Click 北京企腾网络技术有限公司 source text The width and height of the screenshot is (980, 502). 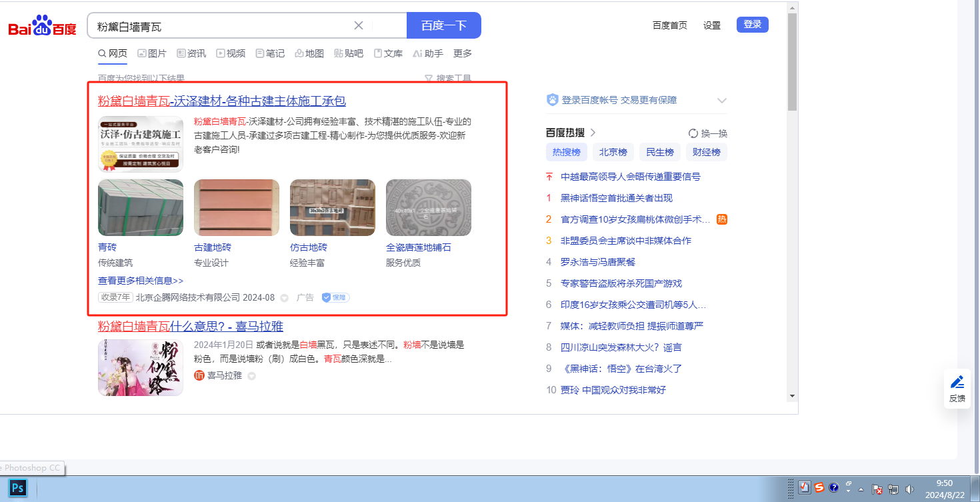[189, 297]
